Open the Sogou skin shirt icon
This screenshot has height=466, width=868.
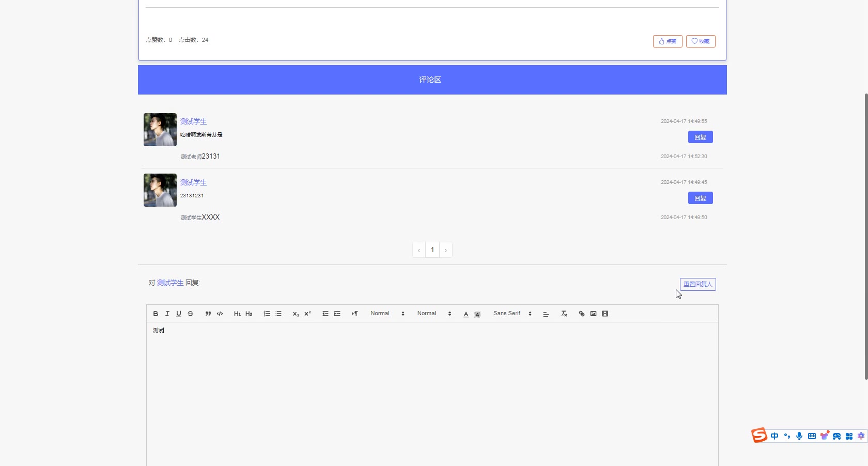[824, 436]
